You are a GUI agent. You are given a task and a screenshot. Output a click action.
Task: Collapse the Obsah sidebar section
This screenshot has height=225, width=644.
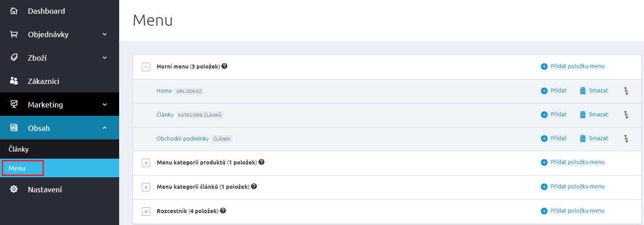point(105,128)
